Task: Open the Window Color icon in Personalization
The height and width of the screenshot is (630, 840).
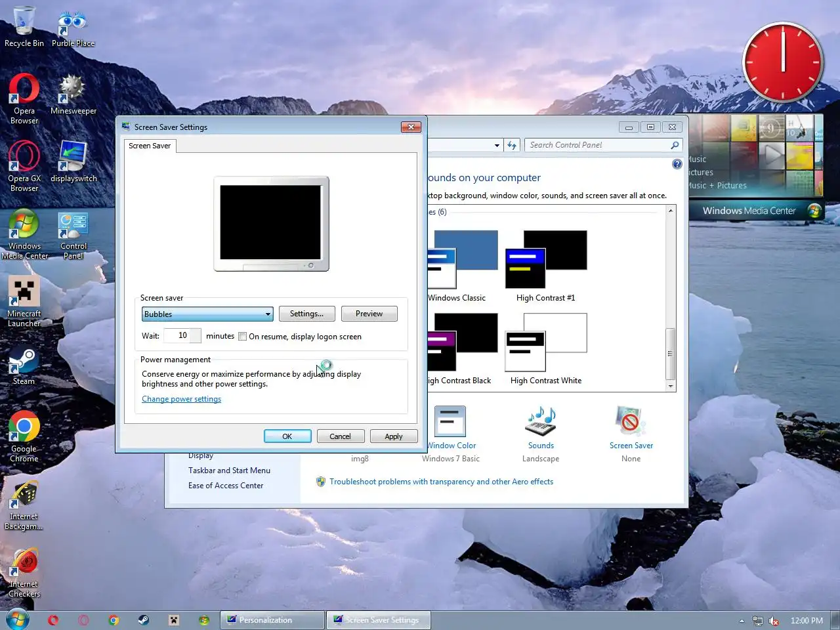Action: [x=450, y=434]
